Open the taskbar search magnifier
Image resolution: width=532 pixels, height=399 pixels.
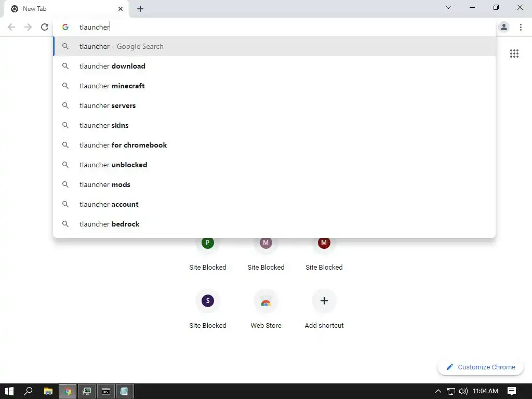click(28, 391)
